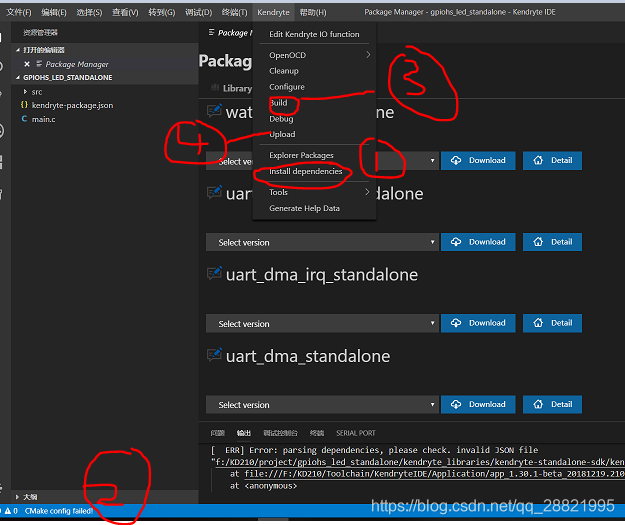Click Detail above uart_dma_standalone

[x=552, y=323]
